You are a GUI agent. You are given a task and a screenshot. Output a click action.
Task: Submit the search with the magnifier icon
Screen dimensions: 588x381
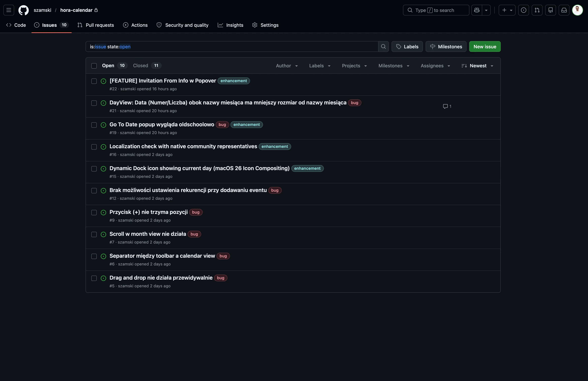[383, 46]
